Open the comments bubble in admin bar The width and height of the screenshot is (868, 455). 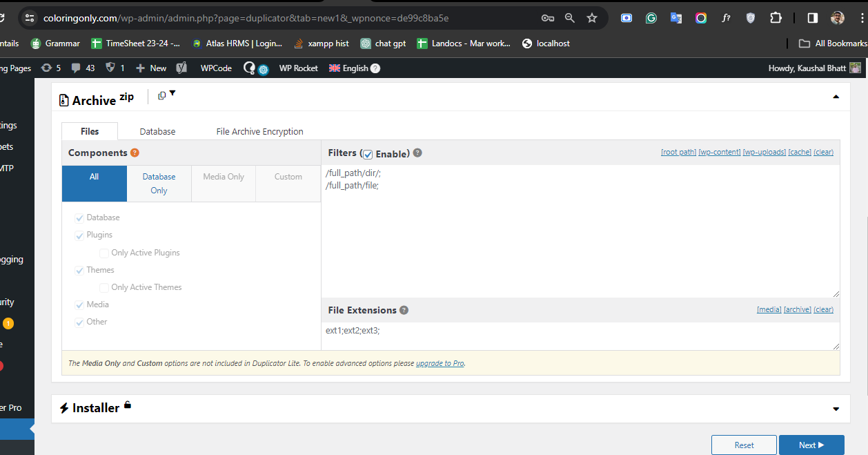click(76, 68)
